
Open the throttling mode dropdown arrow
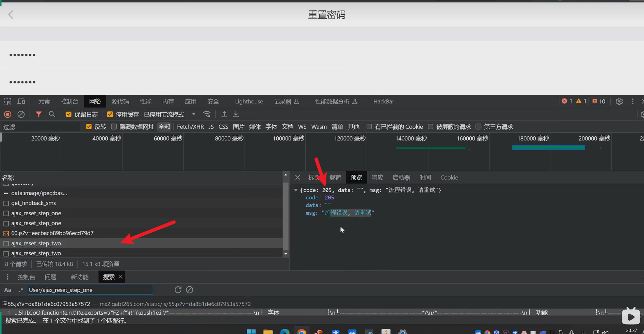point(194,115)
